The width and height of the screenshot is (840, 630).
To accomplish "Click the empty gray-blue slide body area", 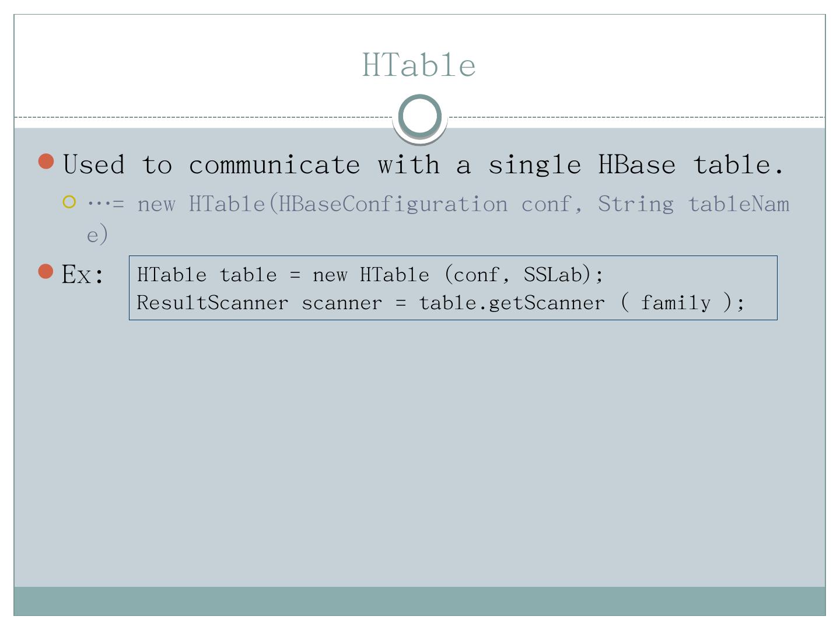I will [420, 455].
